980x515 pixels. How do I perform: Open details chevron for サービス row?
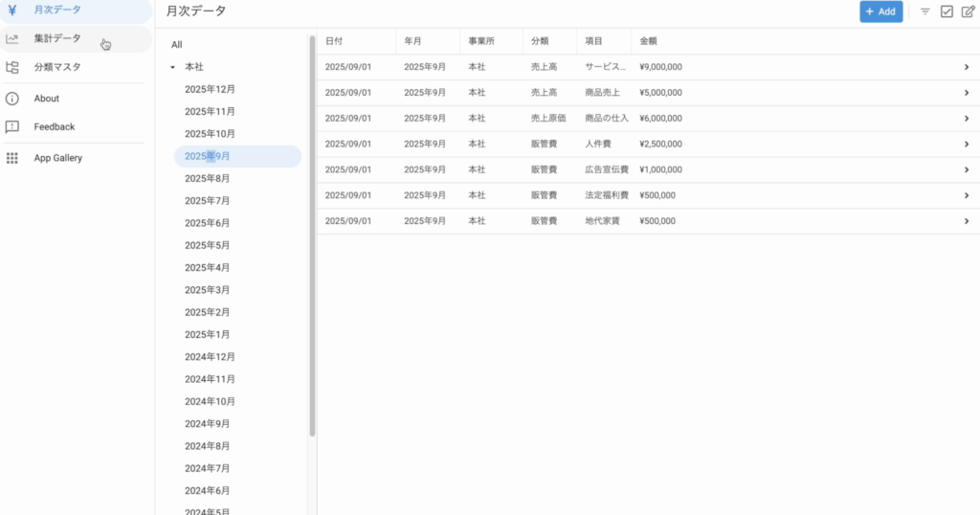click(967, 67)
